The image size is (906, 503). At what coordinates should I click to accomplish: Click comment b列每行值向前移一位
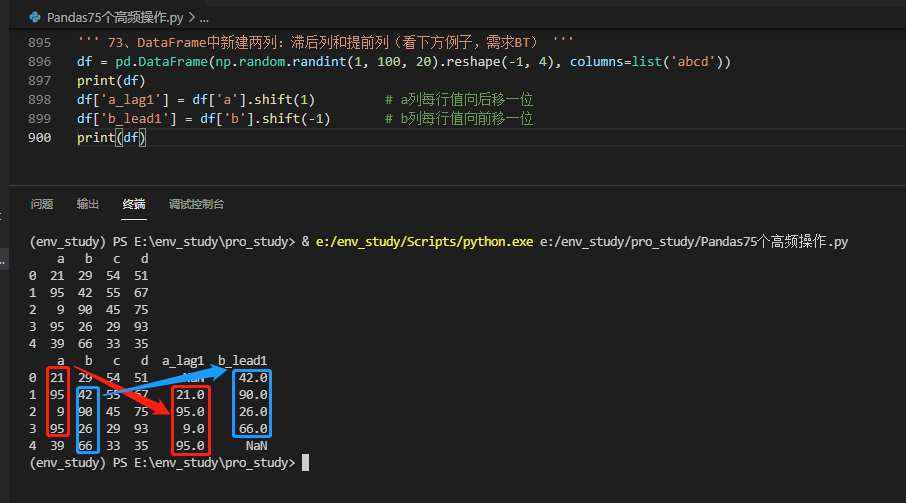pyautogui.click(x=459, y=119)
